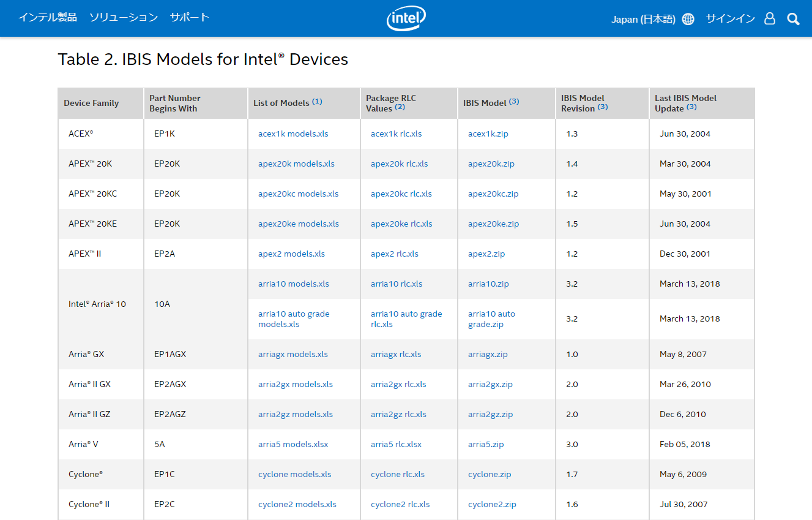Download acex1k.zip IBIS model

point(488,134)
